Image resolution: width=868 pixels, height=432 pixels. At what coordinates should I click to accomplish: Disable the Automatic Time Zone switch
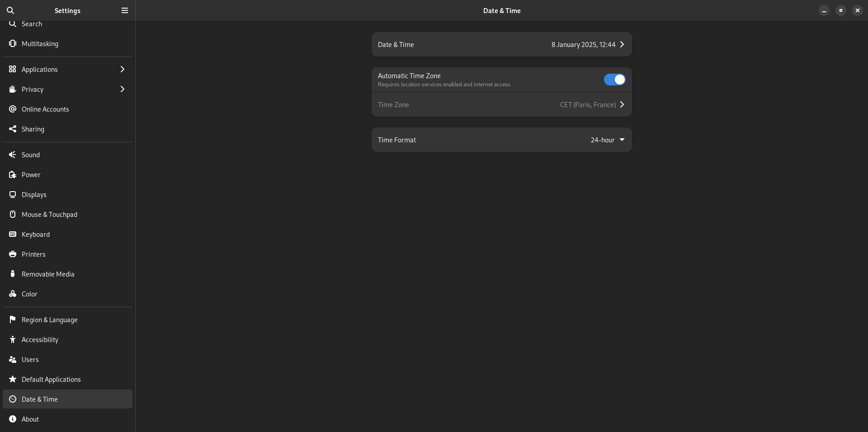point(614,80)
